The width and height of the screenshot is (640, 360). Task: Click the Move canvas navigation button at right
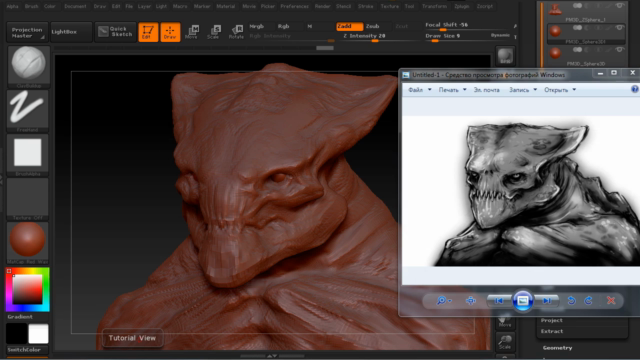pos(504,322)
